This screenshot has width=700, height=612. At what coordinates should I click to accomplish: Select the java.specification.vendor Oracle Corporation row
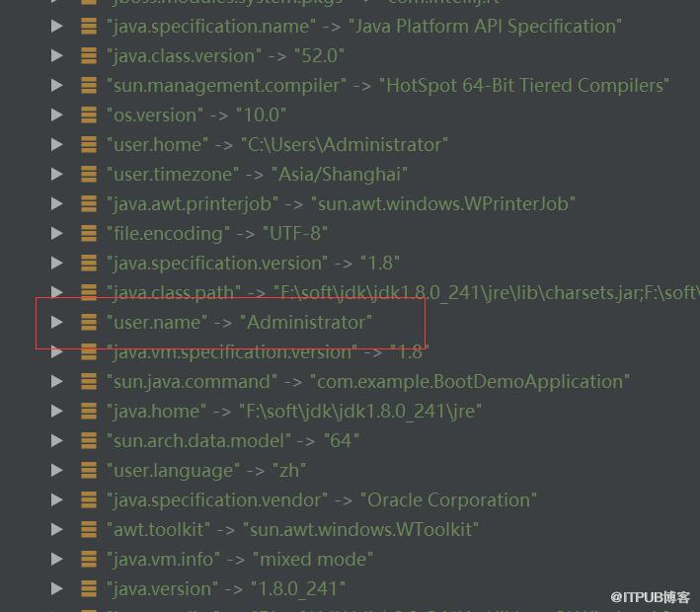pos(322,499)
